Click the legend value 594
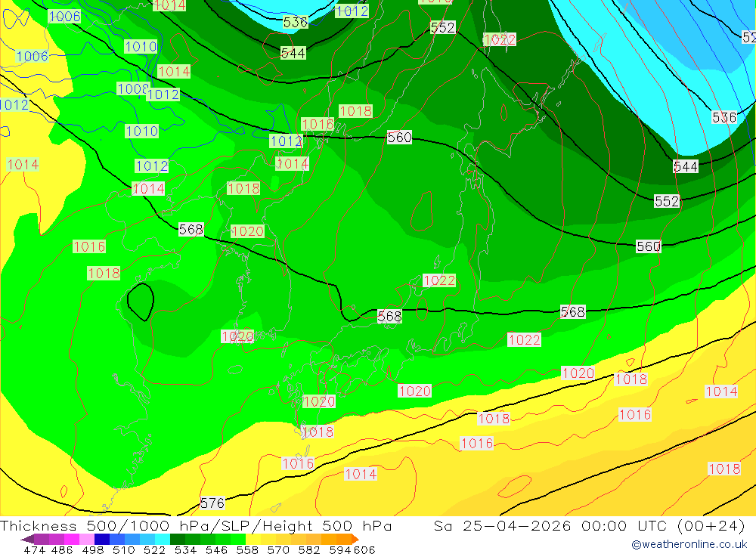 340,549
